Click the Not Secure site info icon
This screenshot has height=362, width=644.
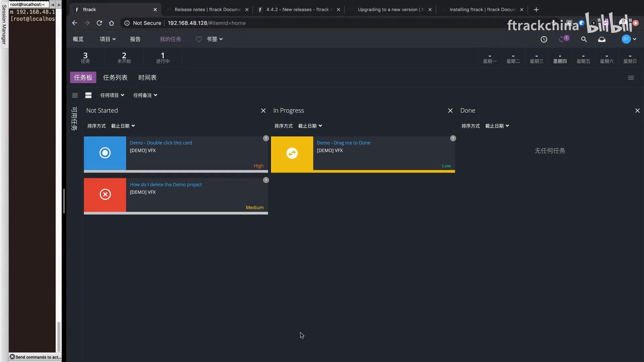(x=127, y=23)
